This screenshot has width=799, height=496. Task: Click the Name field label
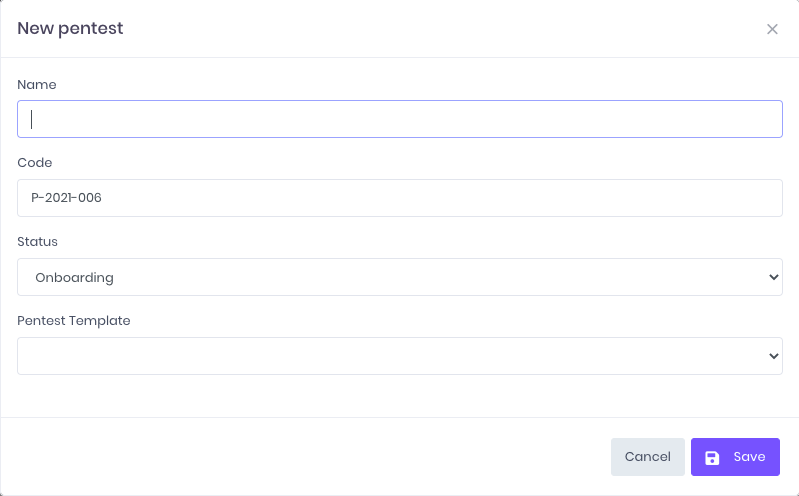tap(37, 84)
